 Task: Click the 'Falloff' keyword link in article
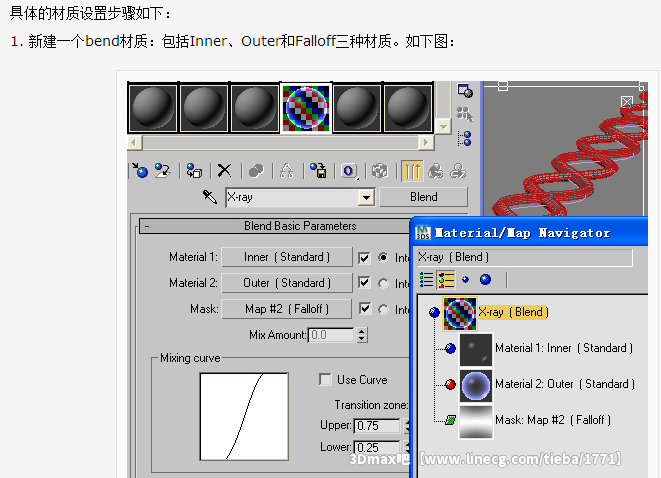(315, 41)
